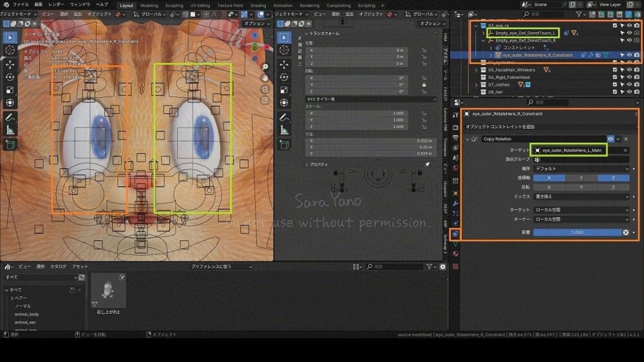
Task: Toggle Copy Rotation constraint visibility eye
Action: (x=610, y=138)
